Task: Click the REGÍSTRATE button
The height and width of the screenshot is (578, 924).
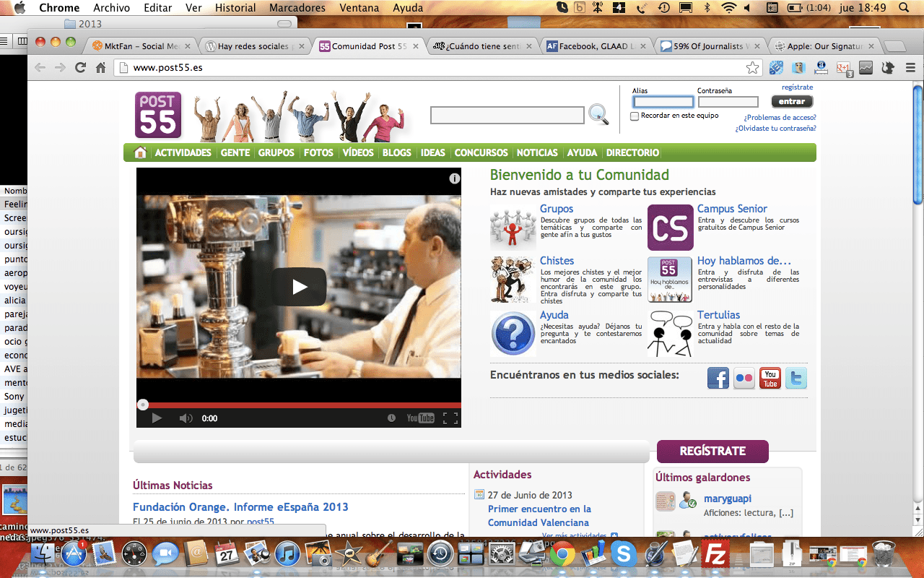Action: coord(712,451)
